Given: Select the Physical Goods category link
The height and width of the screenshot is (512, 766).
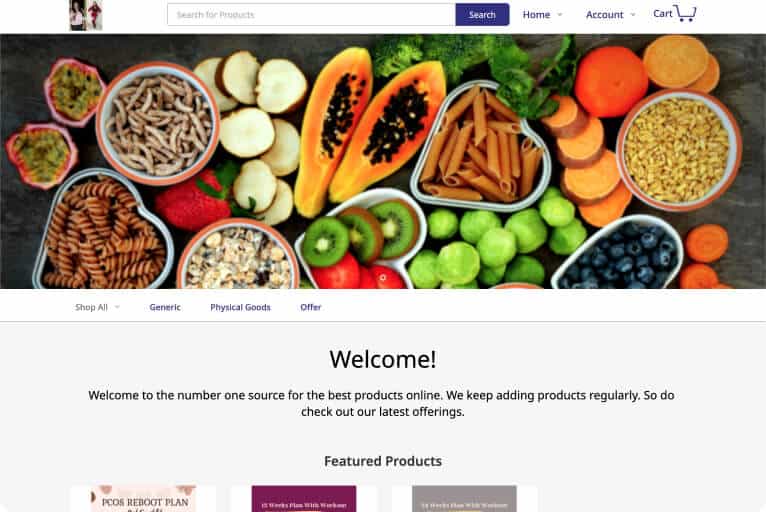Looking at the screenshot, I should 240,307.
